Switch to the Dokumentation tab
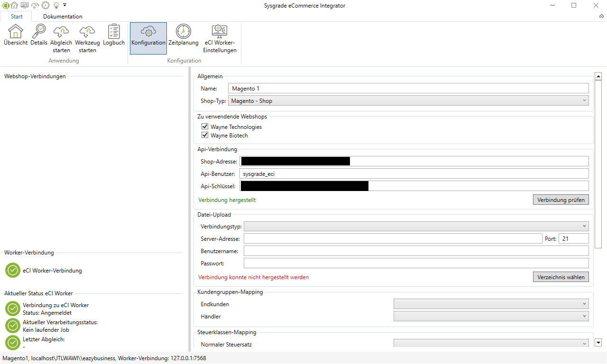 click(x=63, y=17)
